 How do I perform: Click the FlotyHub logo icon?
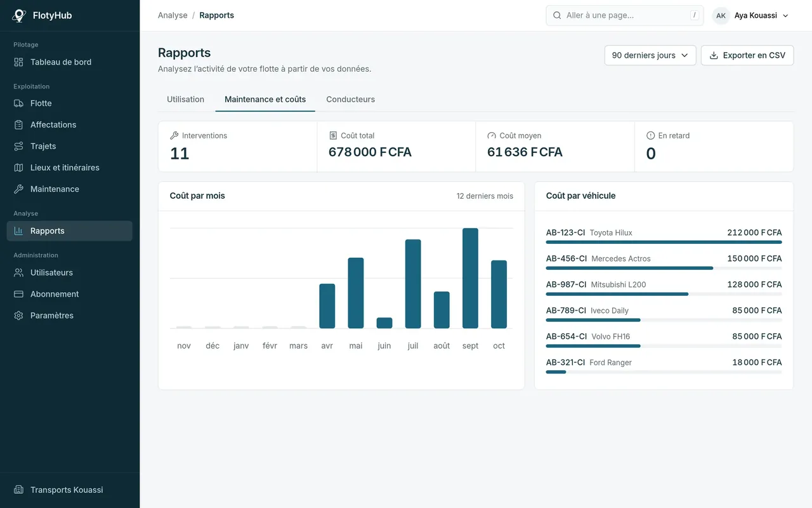[19, 16]
